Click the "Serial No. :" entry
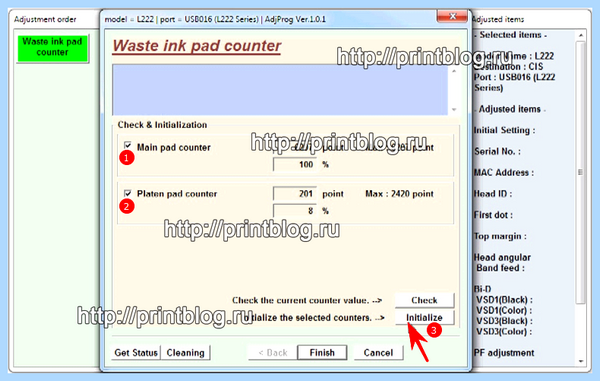600x381 pixels. pos(497,151)
